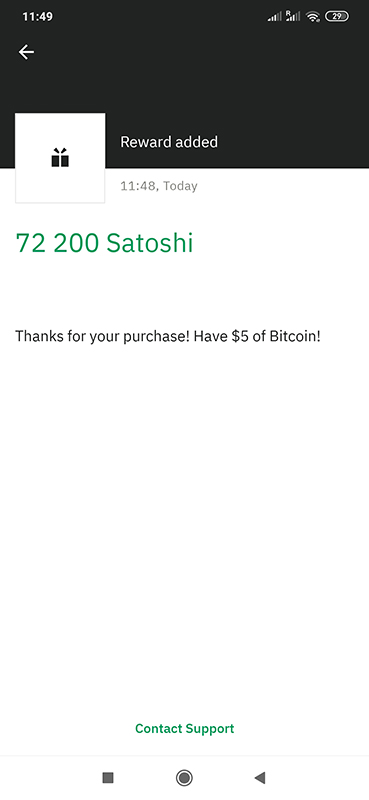This screenshot has width=369, height=800.
Task: Tap the 11:49 status bar clock
Action: pos(37,17)
